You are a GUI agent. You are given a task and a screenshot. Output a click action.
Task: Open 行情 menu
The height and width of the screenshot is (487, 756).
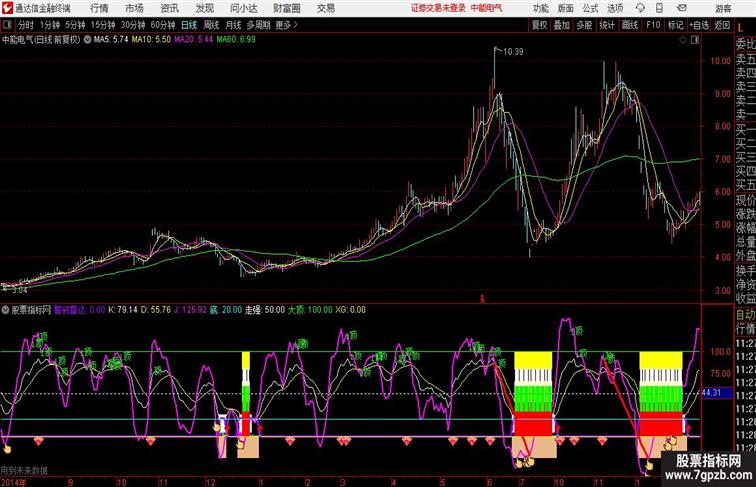click(99, 8)
